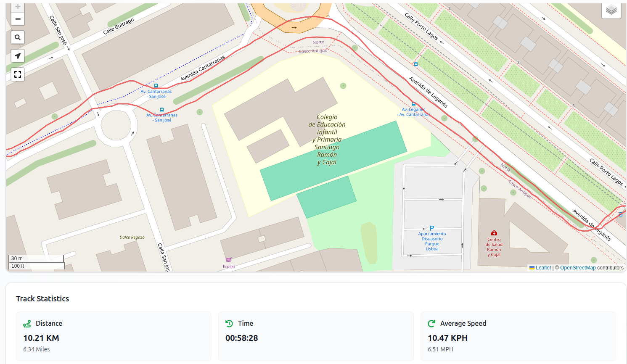Image resolution: width=627 pixels, height=364 pixels.
Task: Click the Av. Leganés - Av. Cantarranas bus stop
Action: tap(414, 104)
